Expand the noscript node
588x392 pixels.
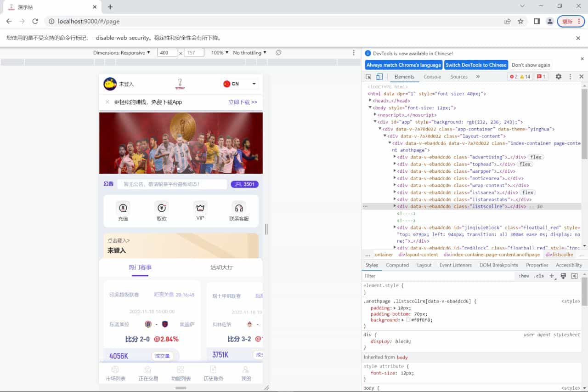[375, 115]
